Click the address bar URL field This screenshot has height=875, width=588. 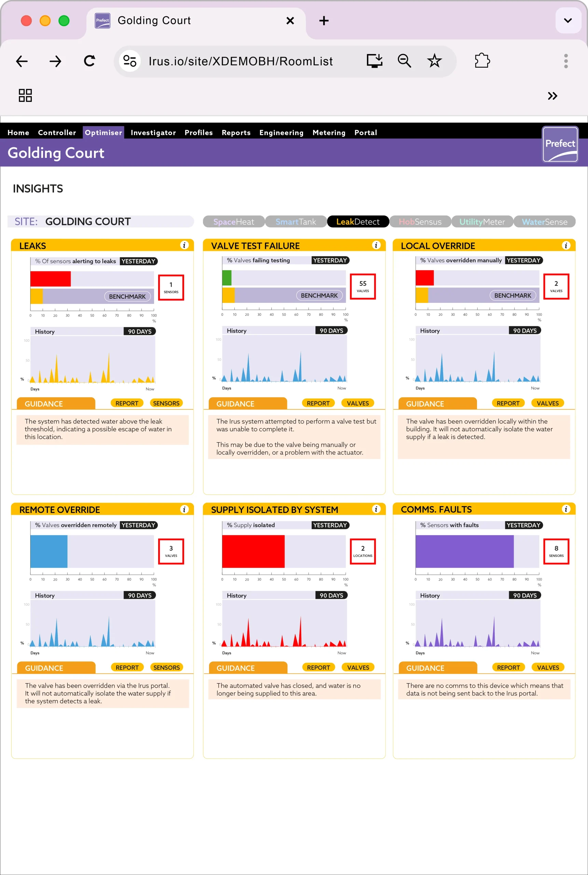(241, 61)
